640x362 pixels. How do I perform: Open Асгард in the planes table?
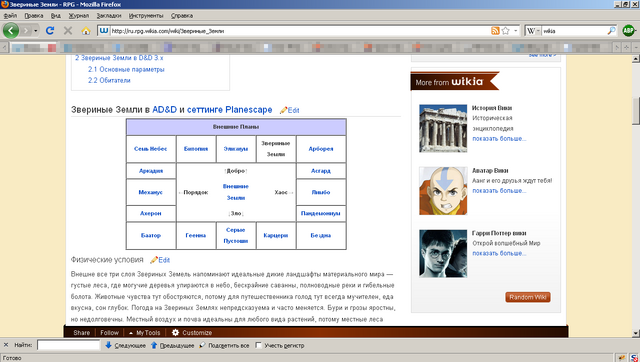321,171
